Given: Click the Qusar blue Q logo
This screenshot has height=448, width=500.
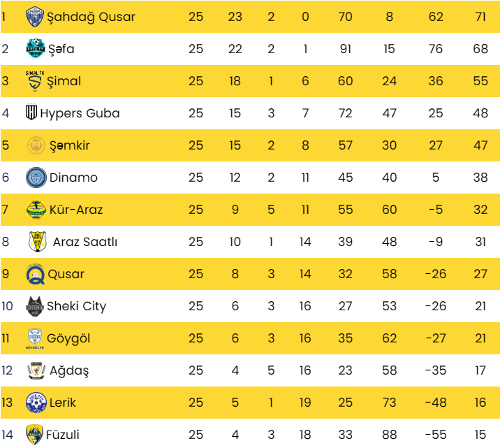Looking at the screenshot, I should tap(35, 274).
